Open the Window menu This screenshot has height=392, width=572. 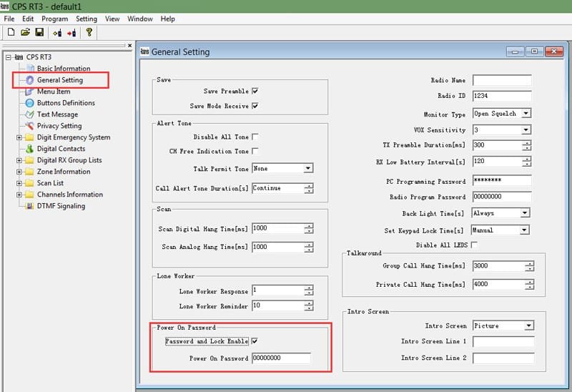coord(139,19)
